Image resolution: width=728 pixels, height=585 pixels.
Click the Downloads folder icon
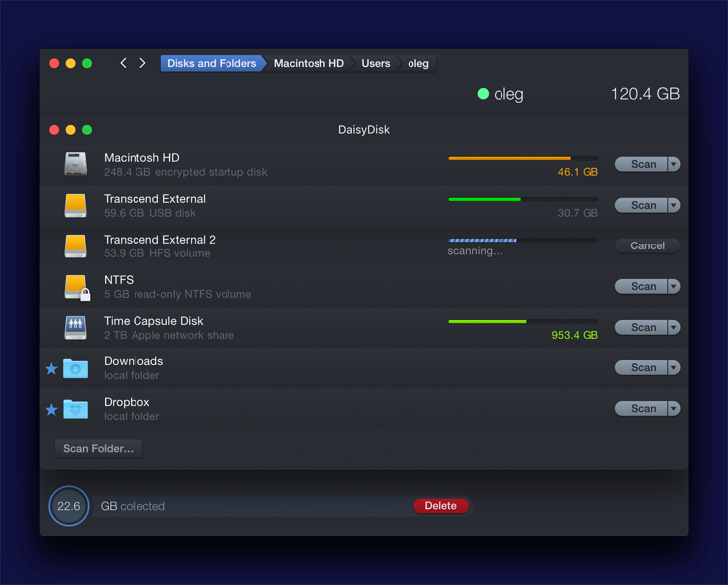(x=76, y=368)
